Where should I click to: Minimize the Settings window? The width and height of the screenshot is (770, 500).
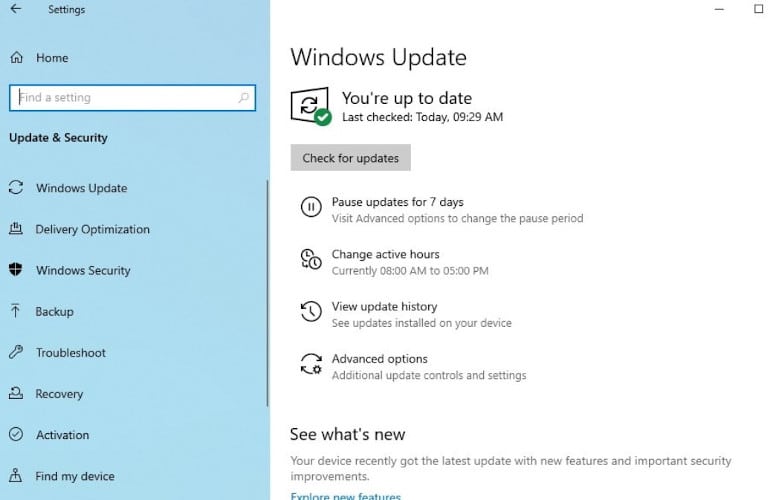click(719, 9)
